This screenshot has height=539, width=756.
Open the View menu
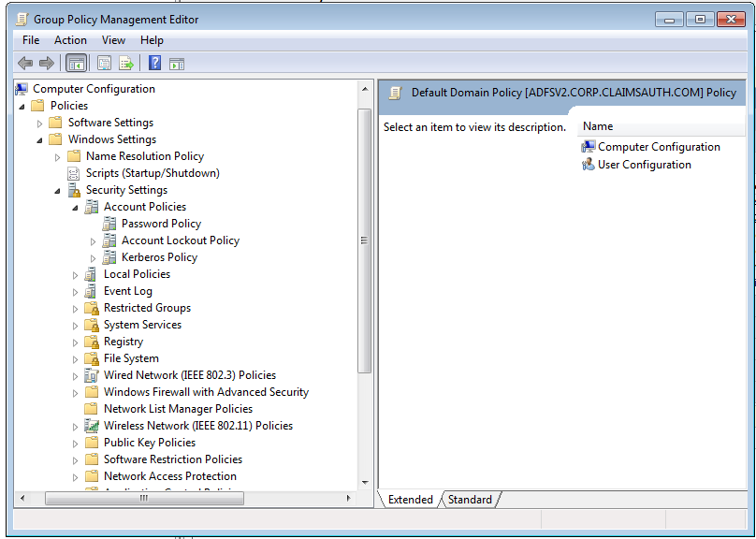(113, 40)
